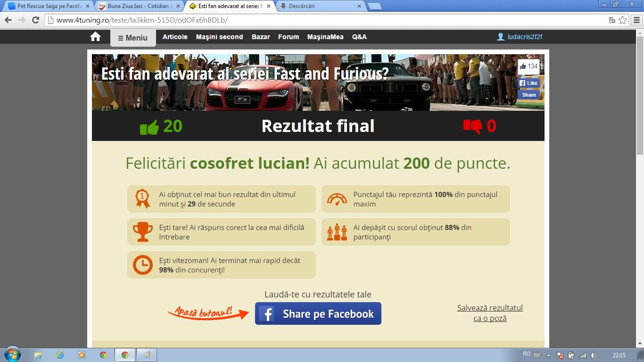
Task: Click the taskbar clock 22:15
Action: [x=619, y=355]
